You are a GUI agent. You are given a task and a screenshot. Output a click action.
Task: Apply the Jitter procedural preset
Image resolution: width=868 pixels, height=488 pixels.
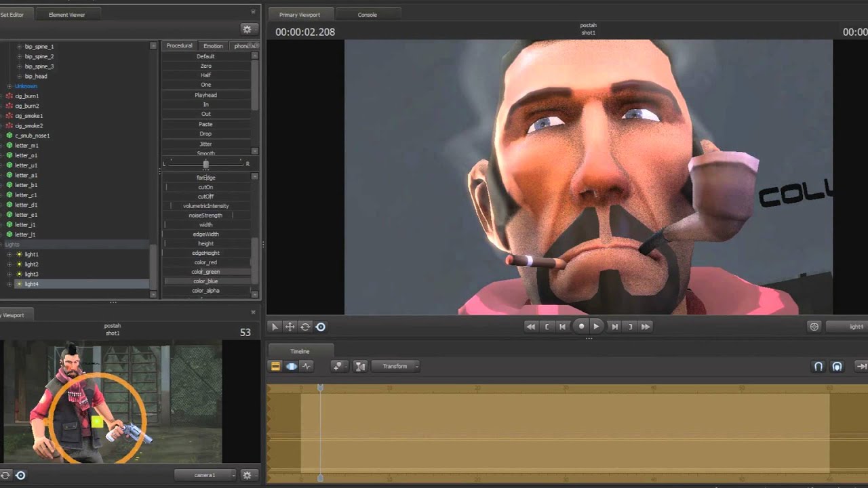205,144
